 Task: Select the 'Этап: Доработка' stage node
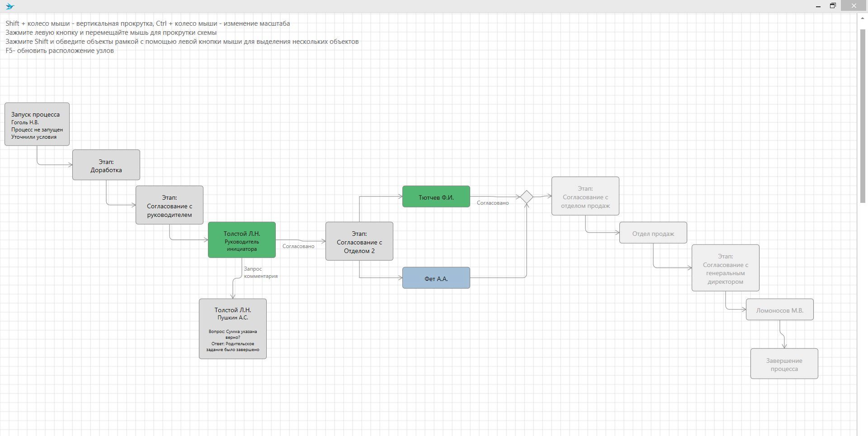click(106, 165)
